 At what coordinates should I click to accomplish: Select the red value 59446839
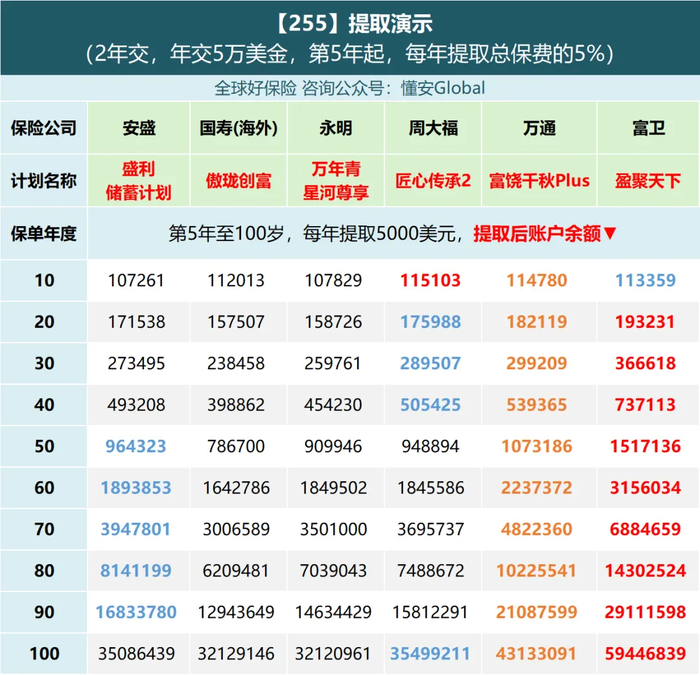click(x=646, y=654)
